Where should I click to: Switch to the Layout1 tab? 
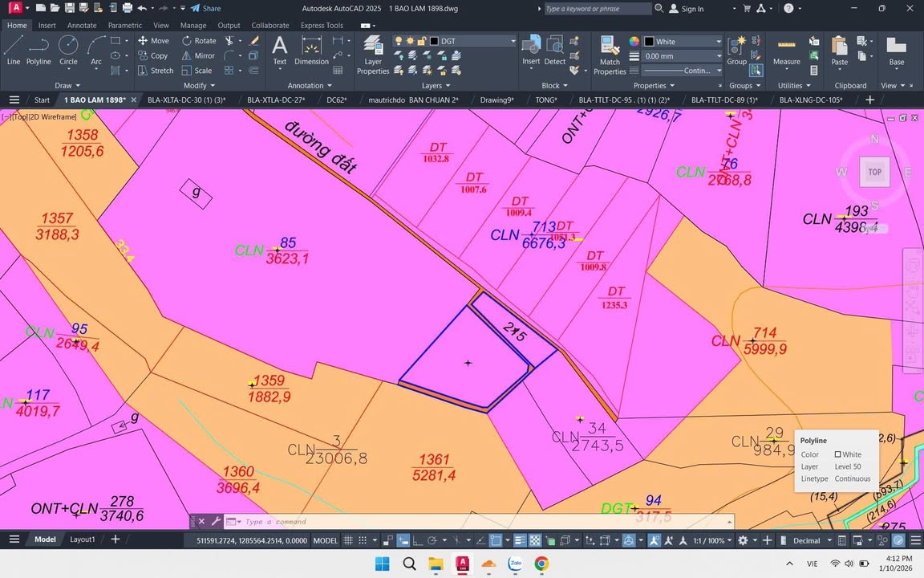coord(82,539)
